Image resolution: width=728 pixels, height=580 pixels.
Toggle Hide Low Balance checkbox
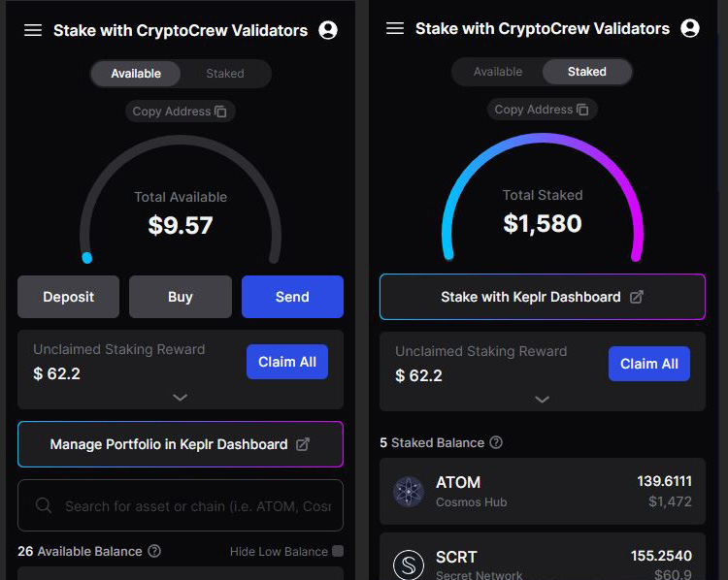coord(339,551)
